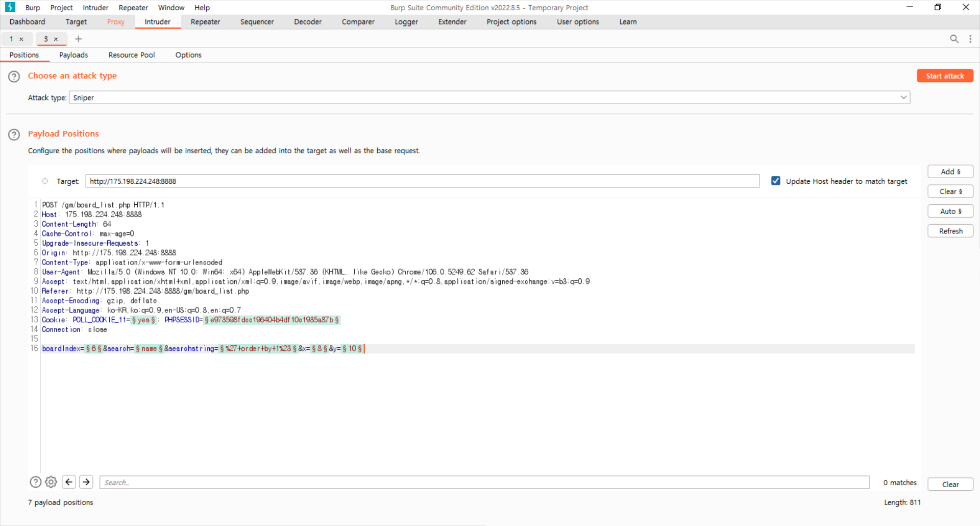Toggle Update Host header to match target
This screenshot has width=980, height=526.
click(776, 181)
